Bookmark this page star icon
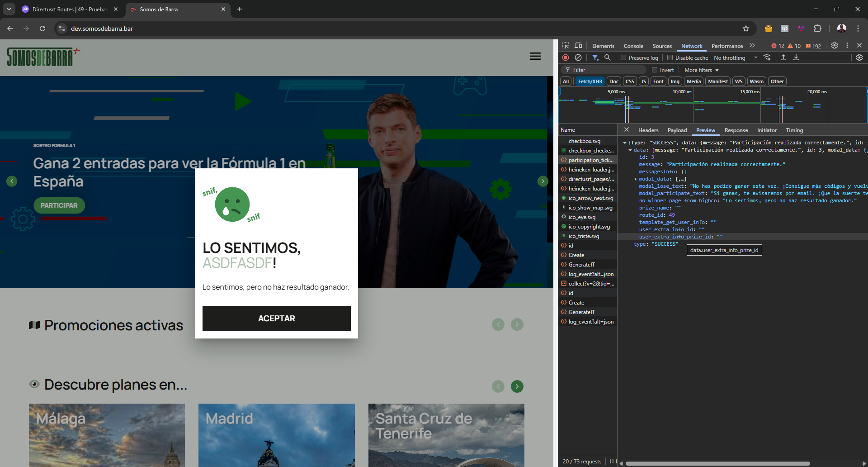 point(746,29)
